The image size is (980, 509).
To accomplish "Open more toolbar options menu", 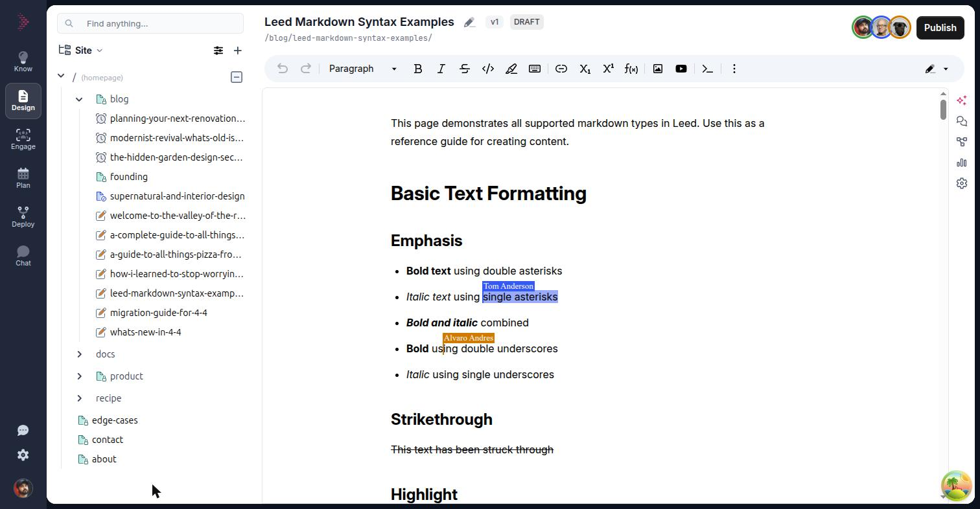I will coord(734,69).
